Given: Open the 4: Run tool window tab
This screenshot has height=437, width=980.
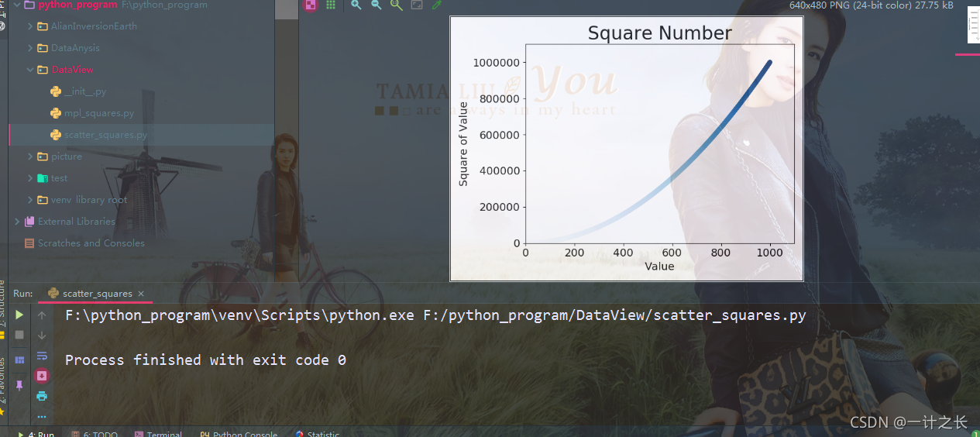Looking at the screenshot, I should coord(36,432).
